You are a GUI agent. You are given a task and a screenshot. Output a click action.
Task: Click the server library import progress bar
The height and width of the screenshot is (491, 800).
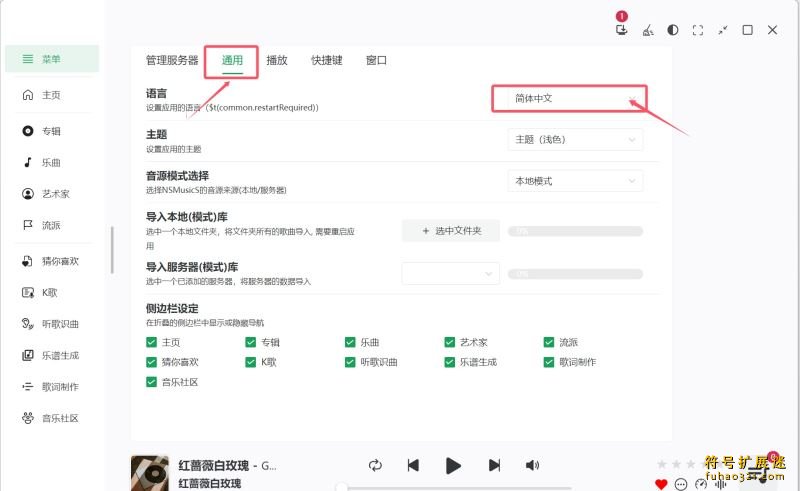pos(575,274)
